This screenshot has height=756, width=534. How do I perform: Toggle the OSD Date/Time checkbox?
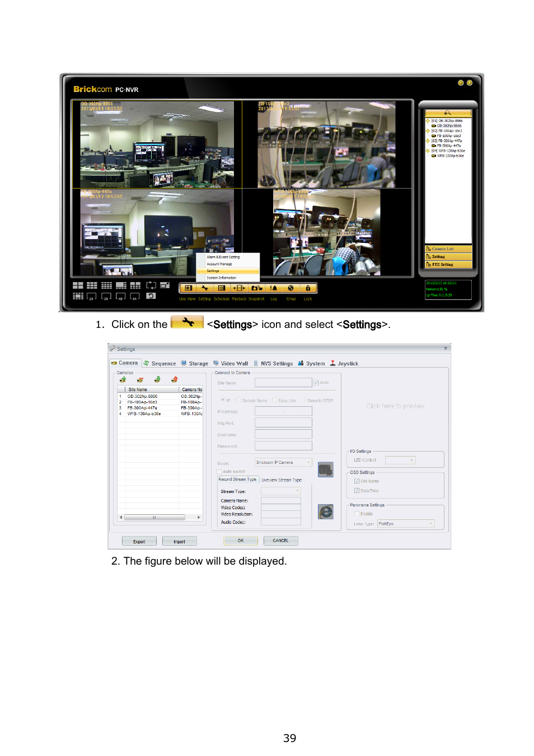click(357, 491)
